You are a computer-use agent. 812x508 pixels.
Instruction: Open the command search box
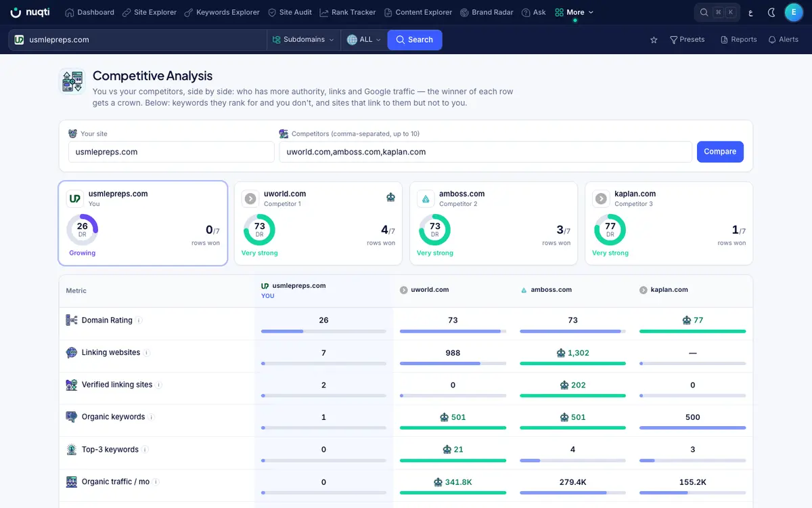click(x=717, y=12)
